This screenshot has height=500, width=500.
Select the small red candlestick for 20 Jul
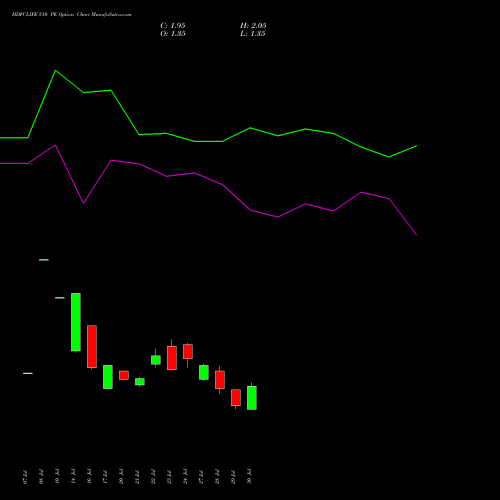124,375
